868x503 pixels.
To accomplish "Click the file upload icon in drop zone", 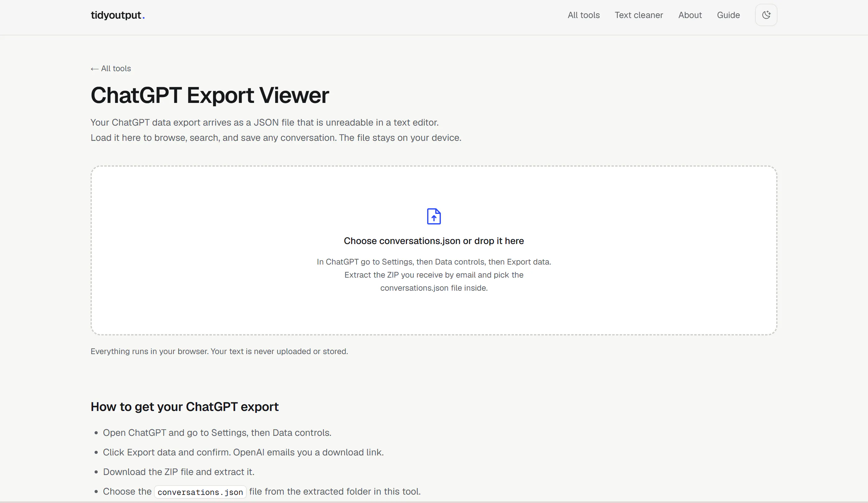I will point(434,216).
